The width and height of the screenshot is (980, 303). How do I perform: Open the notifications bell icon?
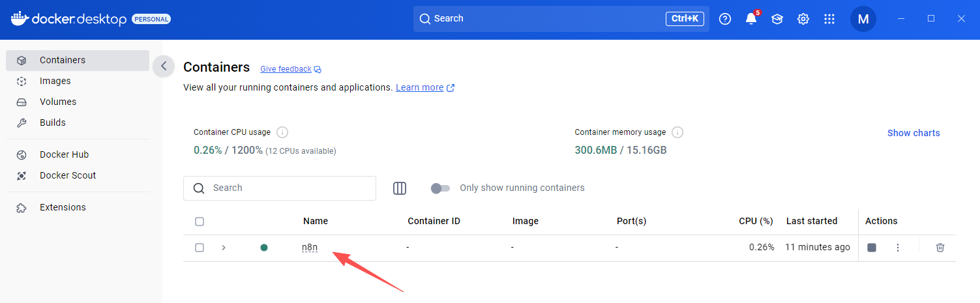tap(751, 19)
